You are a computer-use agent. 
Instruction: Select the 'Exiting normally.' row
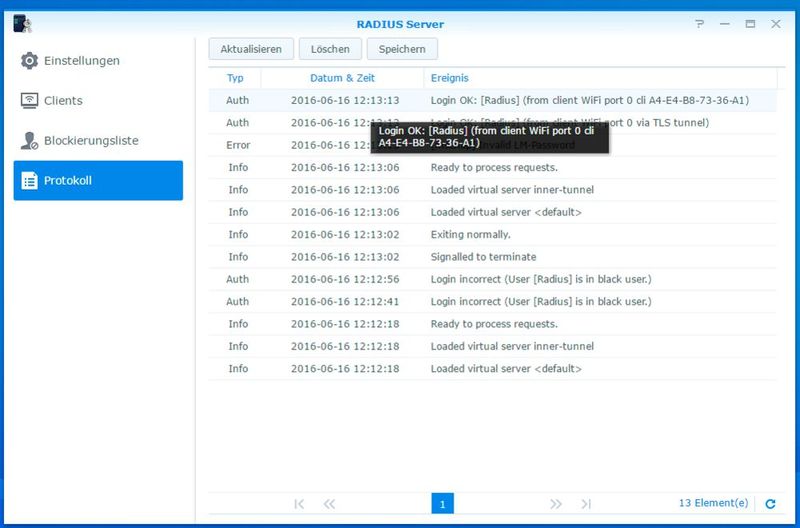492,235
